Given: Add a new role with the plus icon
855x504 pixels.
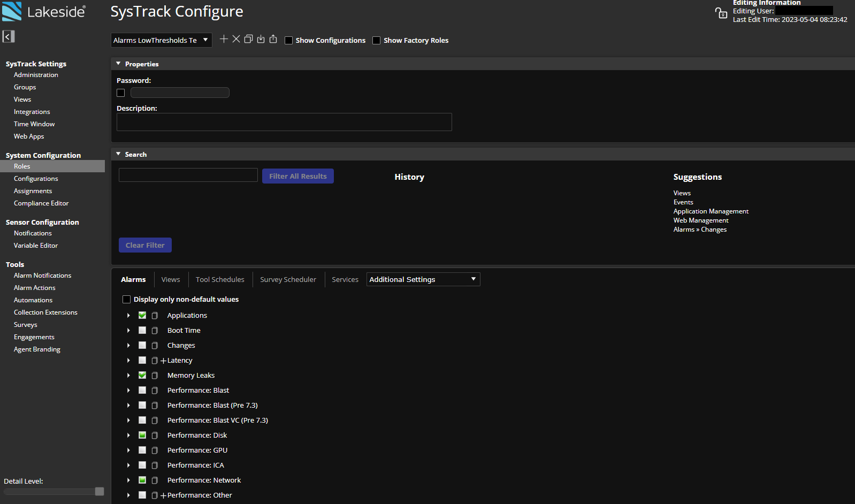Looking at the screenshot, I should click(224, 39).
